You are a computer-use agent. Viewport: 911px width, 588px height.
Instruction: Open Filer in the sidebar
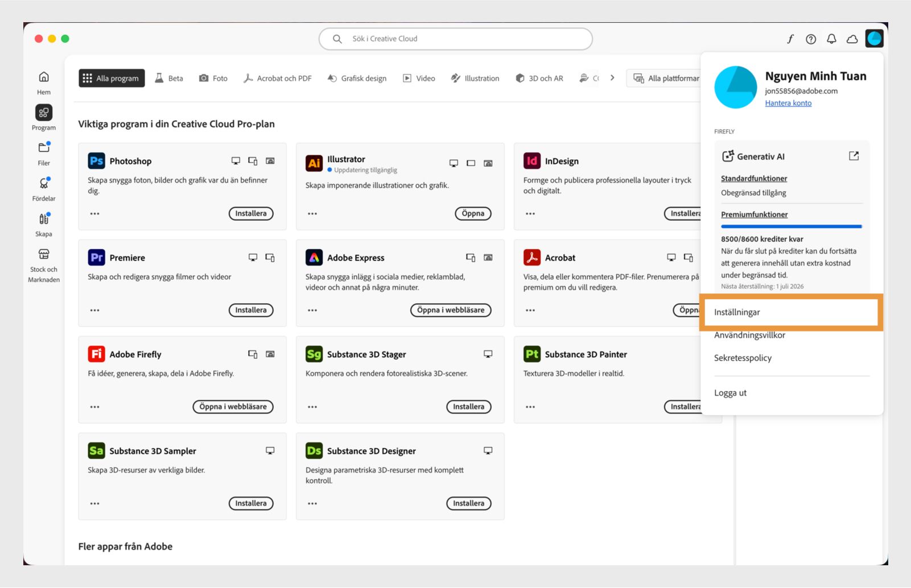(x=44, y=148)
